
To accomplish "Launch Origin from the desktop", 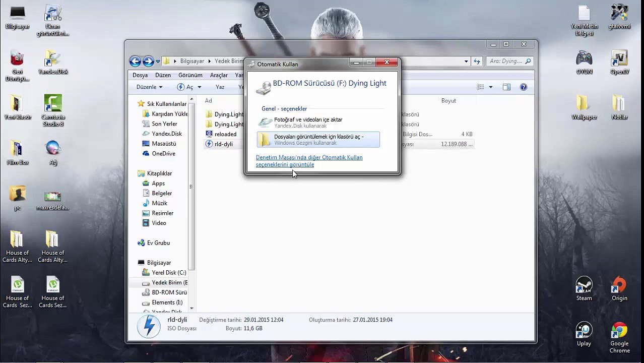I will point(619,289).
